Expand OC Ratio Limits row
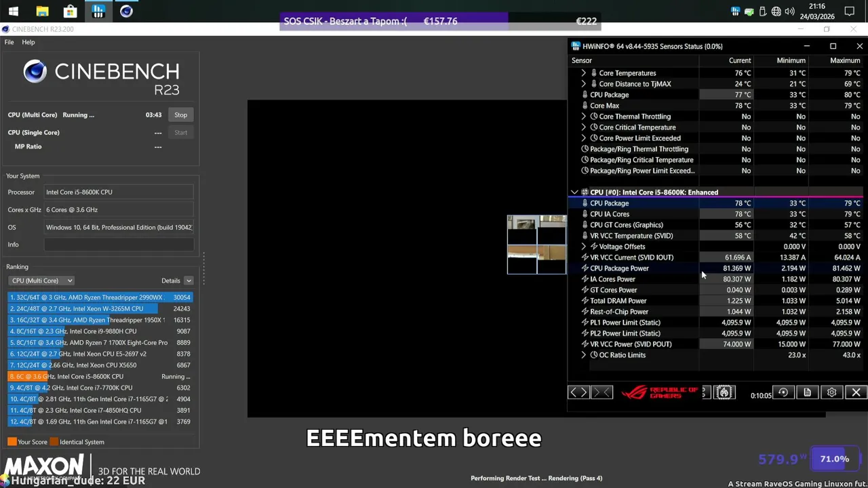Viewport: 868px width, 488px height. click(x=583, y=355)
